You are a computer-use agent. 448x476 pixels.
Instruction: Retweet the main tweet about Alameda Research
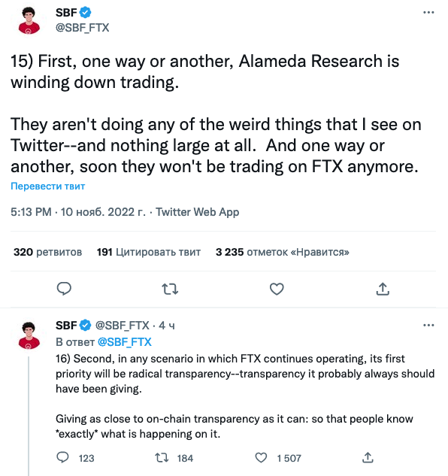(170, 290)
